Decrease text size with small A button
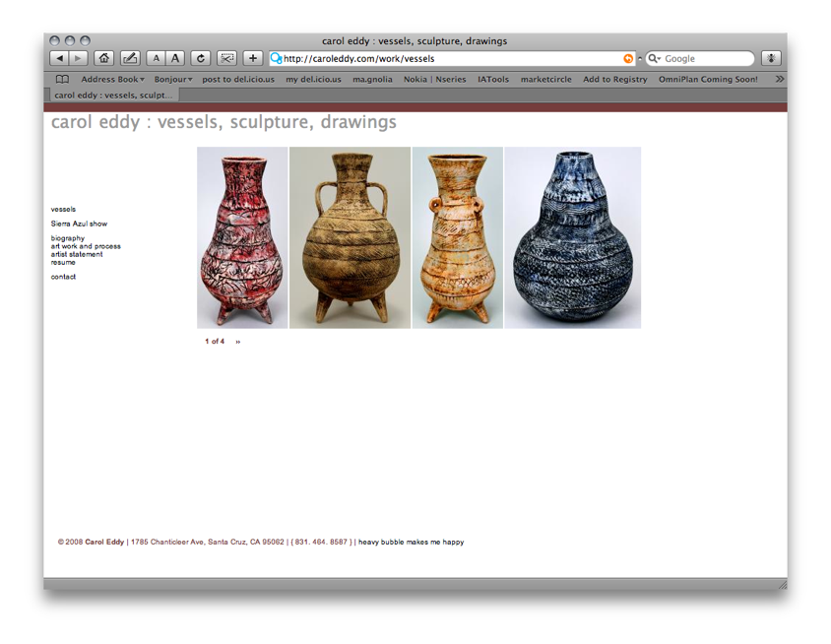Viewport: 831px width, 644px height. click(156, 58)
